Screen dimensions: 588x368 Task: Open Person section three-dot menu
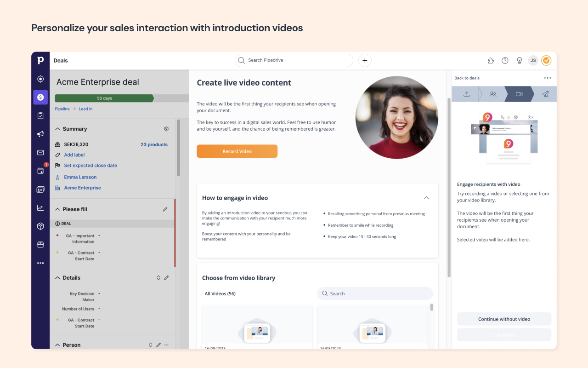(166, 345)
